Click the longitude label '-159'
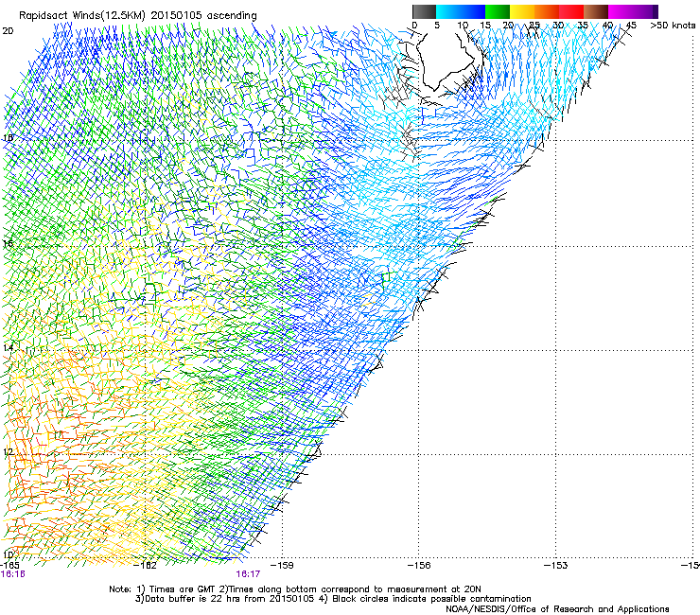 coord(283,565)
